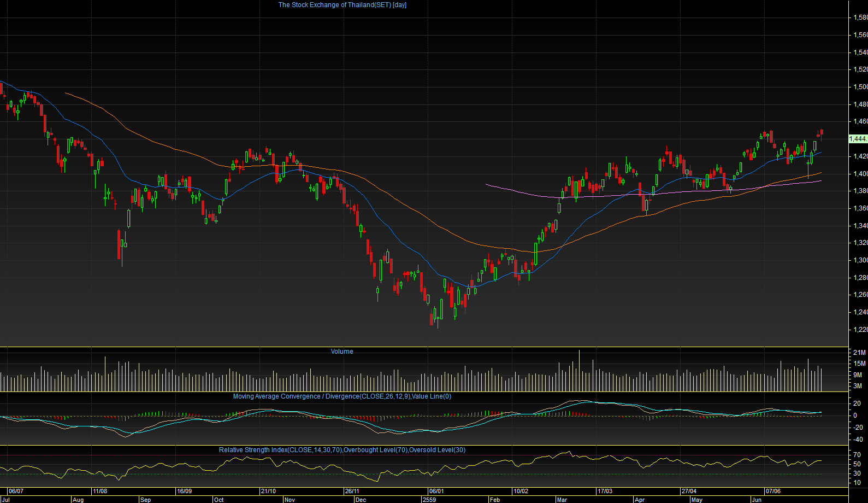This screenshot has height=503, width=868.
Task: Click the Dec month label
Action: click(x=361, y=500)
